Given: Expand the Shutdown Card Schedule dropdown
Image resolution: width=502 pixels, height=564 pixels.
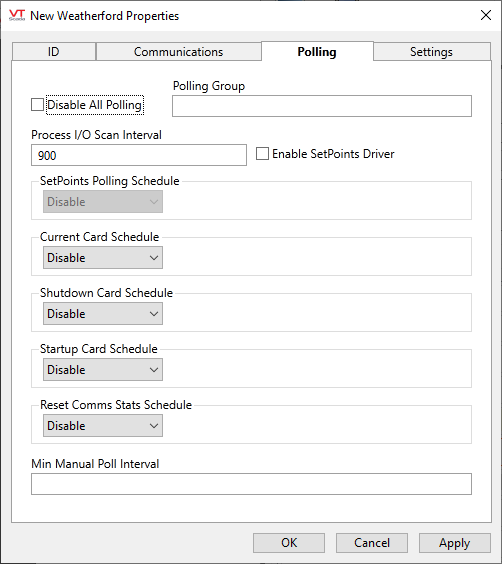Looking at the screenshot, I should click(103, 314).
